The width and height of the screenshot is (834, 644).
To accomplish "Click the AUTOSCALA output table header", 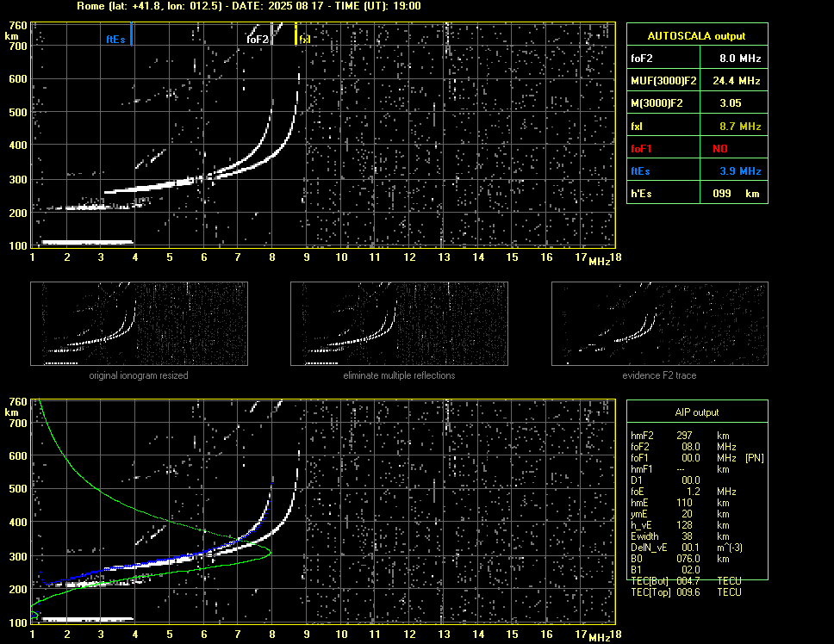I will click(x=697, y=35).
